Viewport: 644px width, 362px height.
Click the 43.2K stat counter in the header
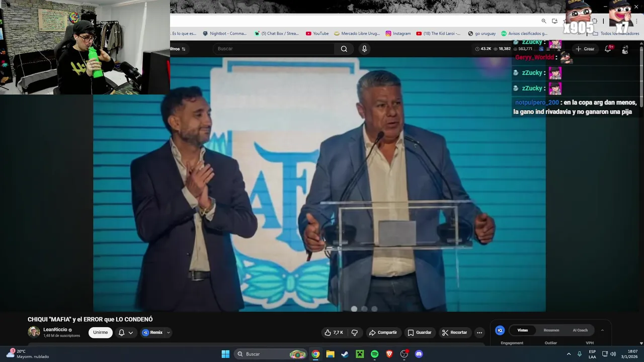pyautogui.click(x=483, y=49)
